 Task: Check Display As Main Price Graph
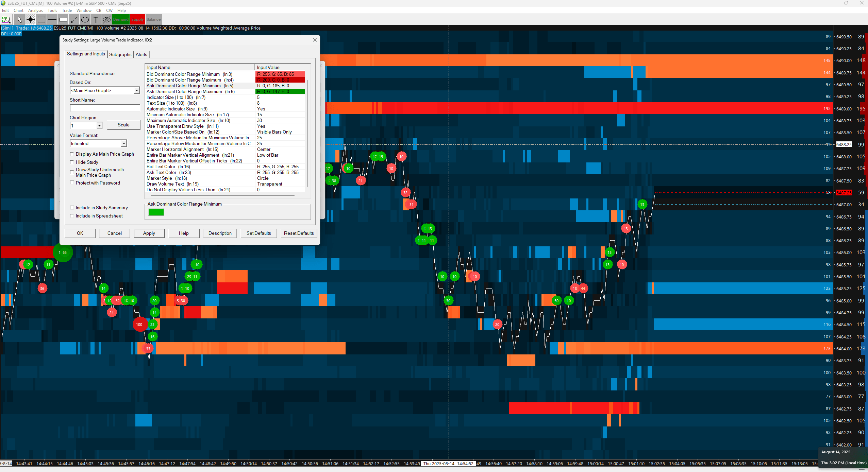click(x=72, y=154)
